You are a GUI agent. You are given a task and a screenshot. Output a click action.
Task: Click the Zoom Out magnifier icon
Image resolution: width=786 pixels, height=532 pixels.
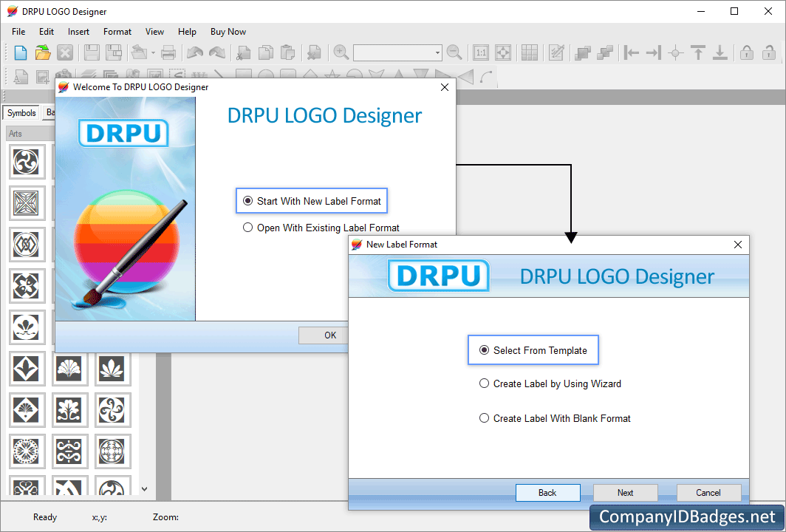pos(454,52)
